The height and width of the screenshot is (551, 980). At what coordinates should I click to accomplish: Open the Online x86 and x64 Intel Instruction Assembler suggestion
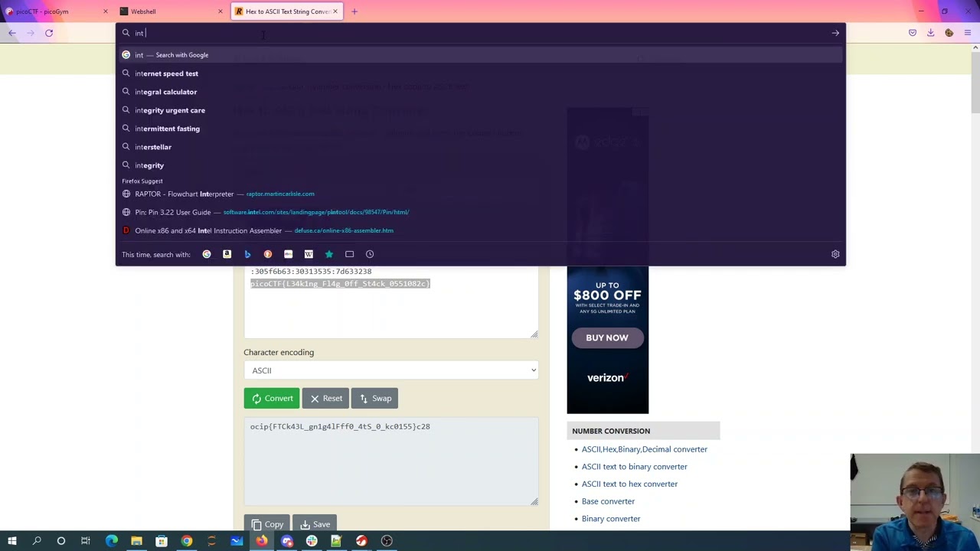(481, 230)
